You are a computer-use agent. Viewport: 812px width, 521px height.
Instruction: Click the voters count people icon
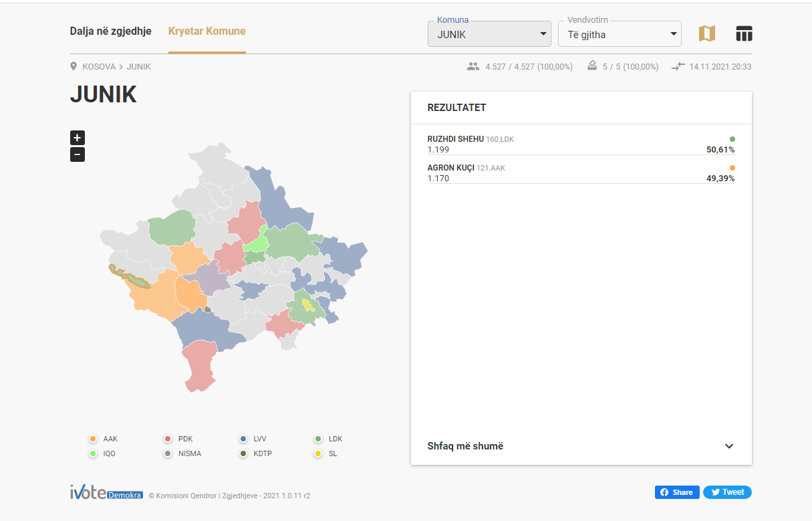[x=473, y=66]
